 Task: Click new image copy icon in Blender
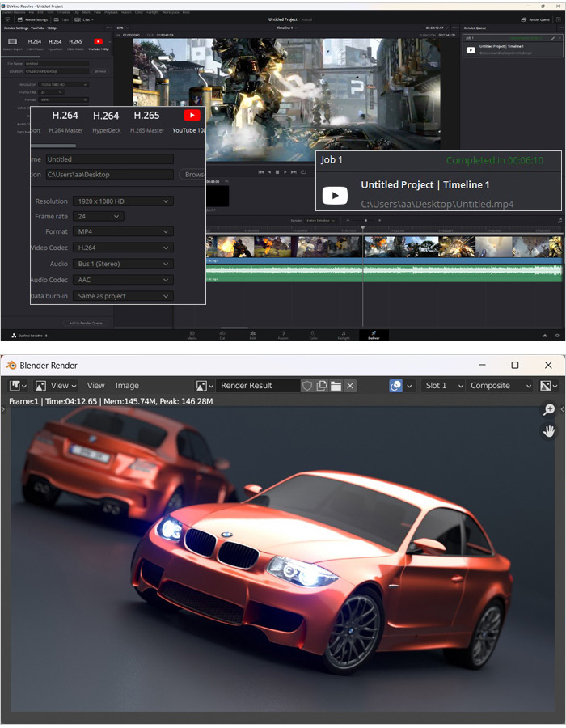[321, 385]
